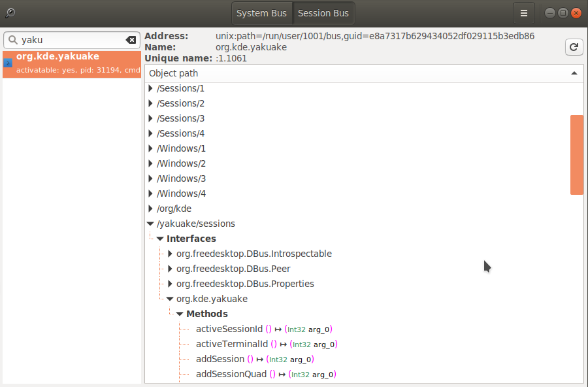
Task: Click the sort arrow in Object path header
Action: [574, 73]
